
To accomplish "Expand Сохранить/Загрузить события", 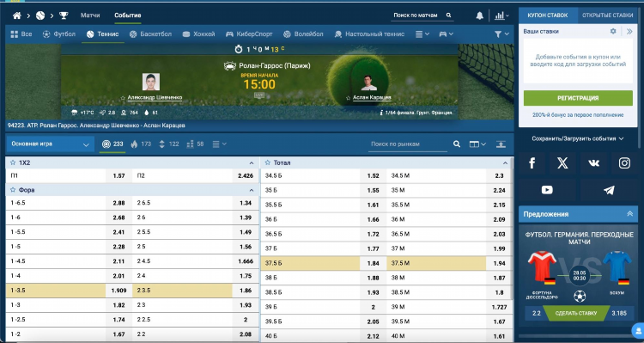I will pyautogui.click(x=578, y=138).
